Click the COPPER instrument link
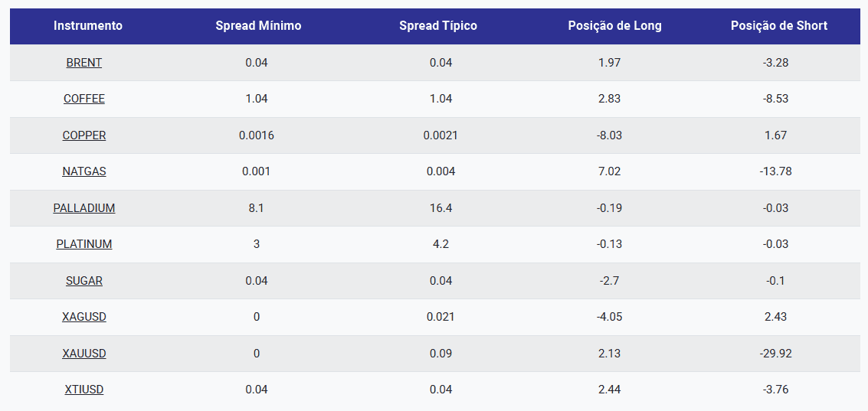The width and height of the screenshot is (868, 411). 84,135
